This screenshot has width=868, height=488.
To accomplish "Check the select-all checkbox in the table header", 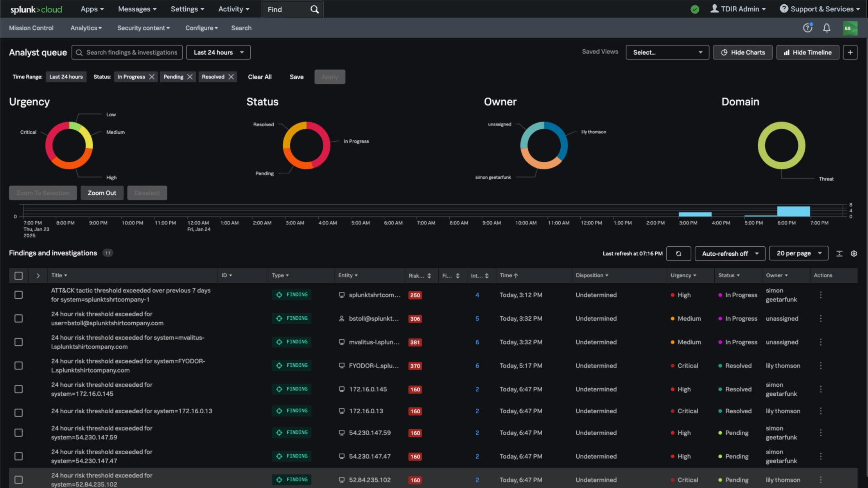I will pyautogui.click(x=18, y=276).
